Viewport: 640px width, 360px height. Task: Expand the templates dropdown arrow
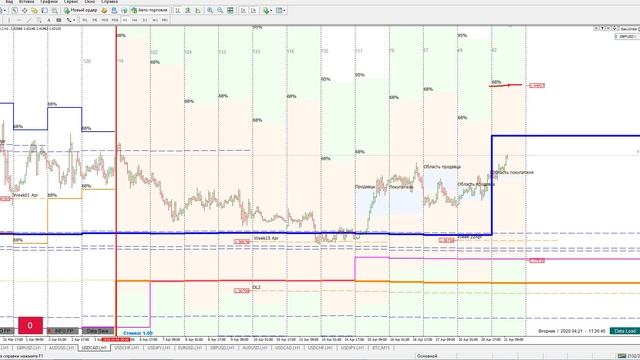[x=284, y=11]
